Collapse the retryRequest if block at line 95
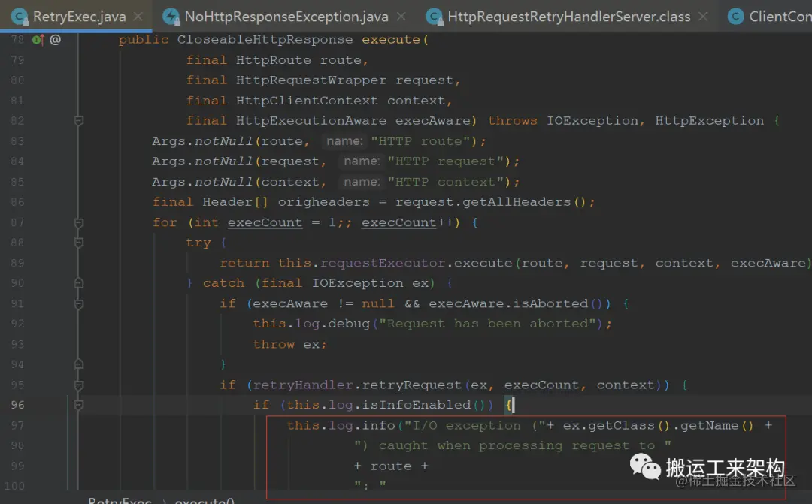812x504 pixels. tap(79, 385)
